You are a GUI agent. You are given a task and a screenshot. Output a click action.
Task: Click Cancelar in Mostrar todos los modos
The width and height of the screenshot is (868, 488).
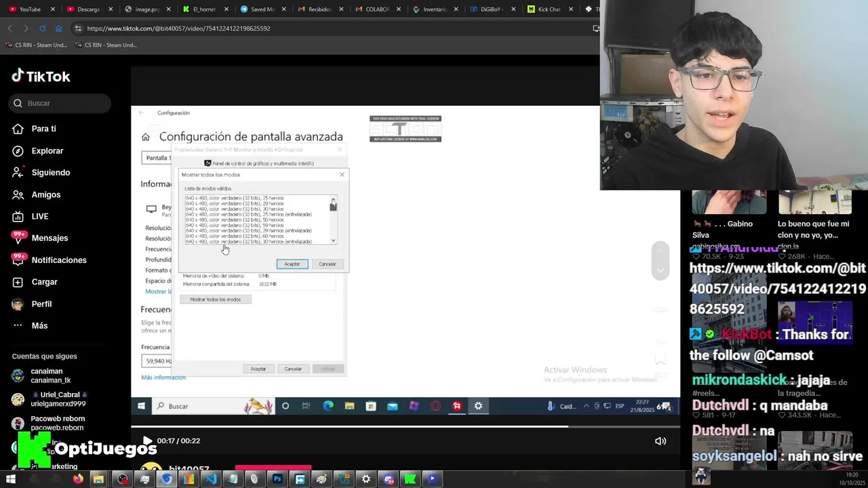pyautogui.click(x=328, y=264)
